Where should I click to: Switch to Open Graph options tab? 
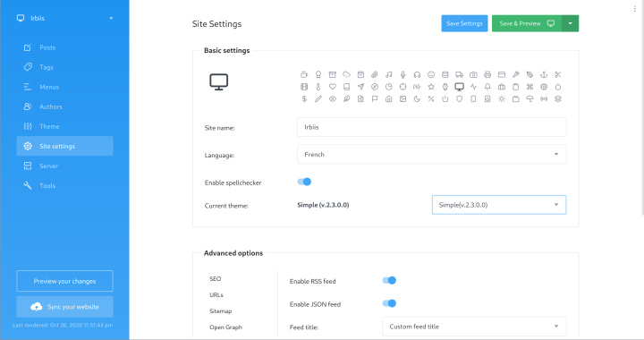point(226,327)
